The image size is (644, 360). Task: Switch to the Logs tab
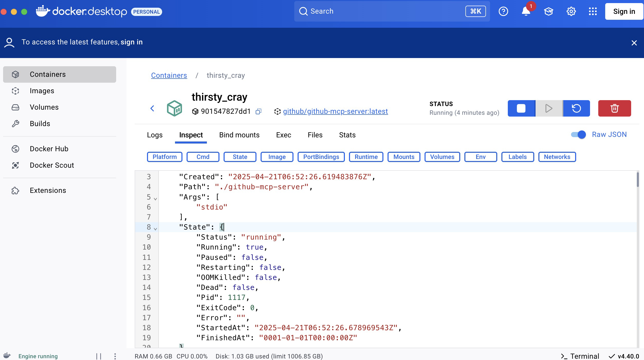(155, 135)
